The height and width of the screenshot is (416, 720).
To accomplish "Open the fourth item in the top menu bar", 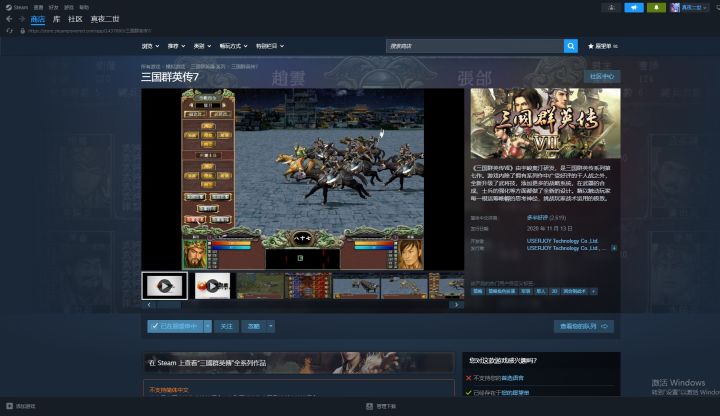I will tap(69, 7).
